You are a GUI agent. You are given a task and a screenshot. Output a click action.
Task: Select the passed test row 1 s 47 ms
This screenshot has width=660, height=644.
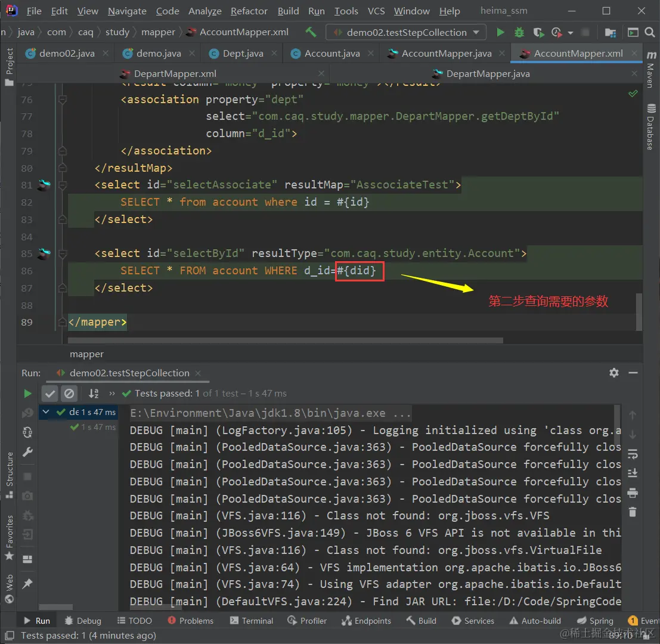point(94,427)
